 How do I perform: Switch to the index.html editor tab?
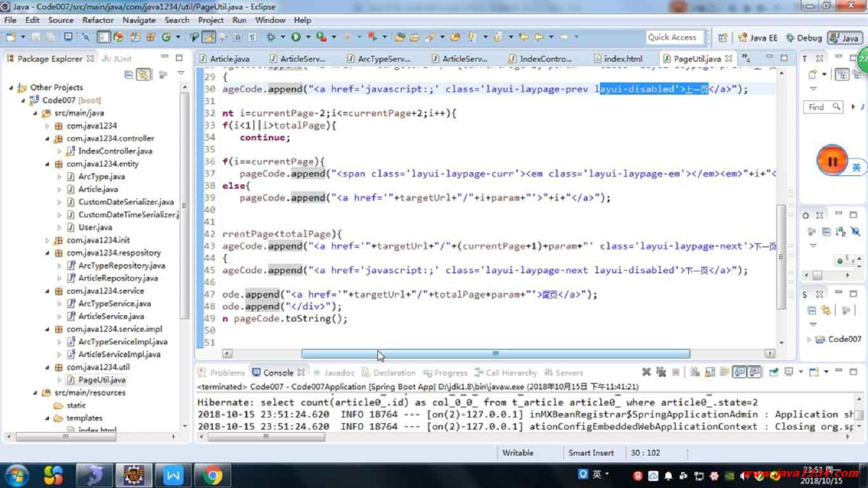618,58
